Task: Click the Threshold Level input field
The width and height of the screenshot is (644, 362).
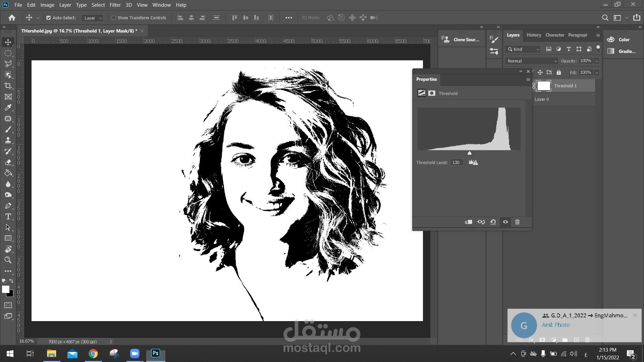Action: click(457, 163)
